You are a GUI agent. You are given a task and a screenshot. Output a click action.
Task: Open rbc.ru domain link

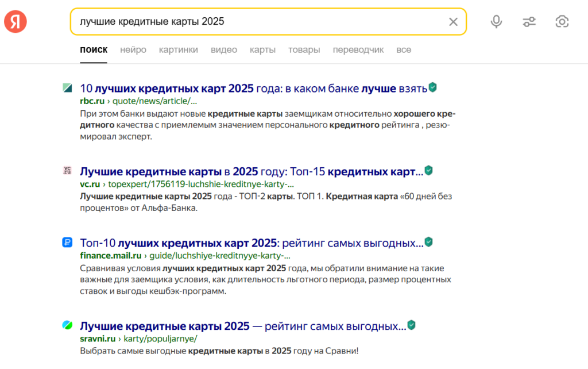[92, 101]
